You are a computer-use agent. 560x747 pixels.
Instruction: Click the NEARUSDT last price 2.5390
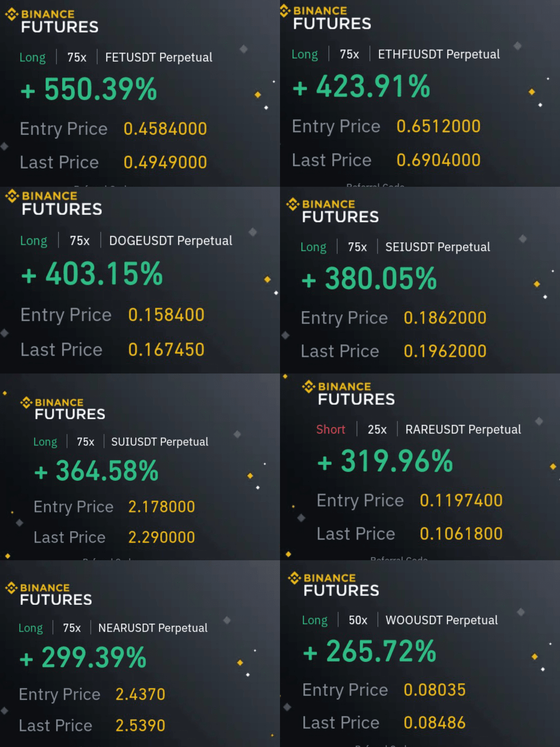pos(140,725)
